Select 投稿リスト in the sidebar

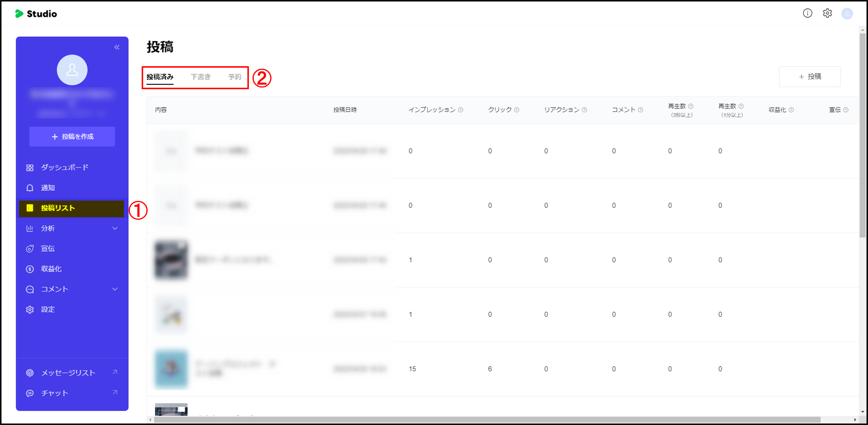click(x=72, y=208)
